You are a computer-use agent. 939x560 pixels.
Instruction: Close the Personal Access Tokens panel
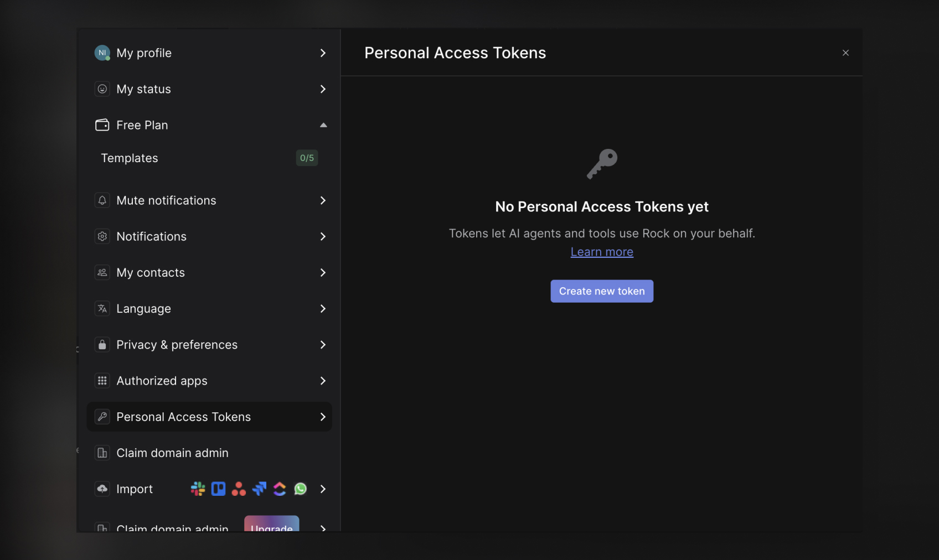pyautogui.click(x=845, y=53)
